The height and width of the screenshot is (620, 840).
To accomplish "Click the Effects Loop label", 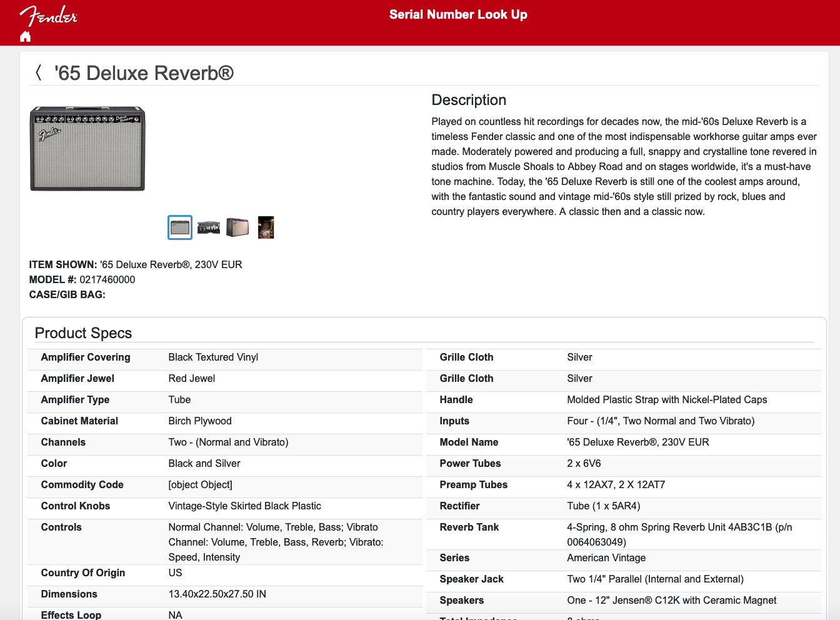I will 71,615.
